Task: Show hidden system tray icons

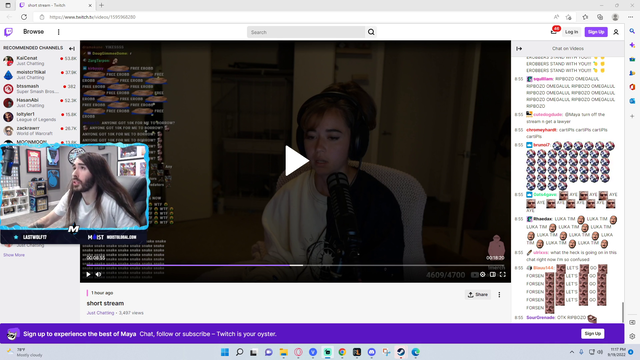Action: [572, 352]
